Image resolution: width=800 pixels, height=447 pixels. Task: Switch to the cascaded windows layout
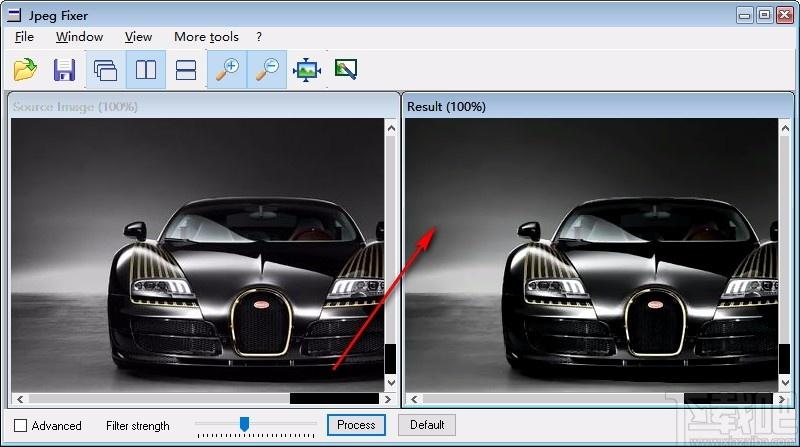coord(106,69)
